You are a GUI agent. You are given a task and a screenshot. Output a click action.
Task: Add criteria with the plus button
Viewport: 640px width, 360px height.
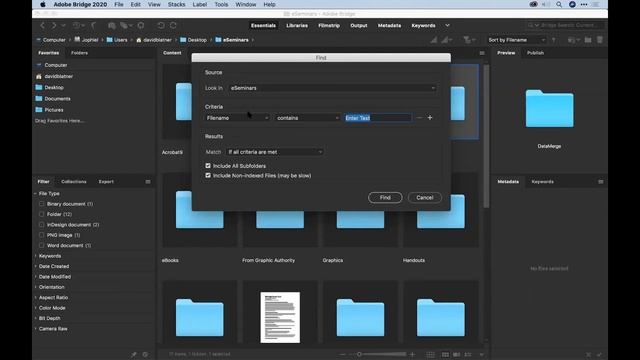click(x=430, y=118)
